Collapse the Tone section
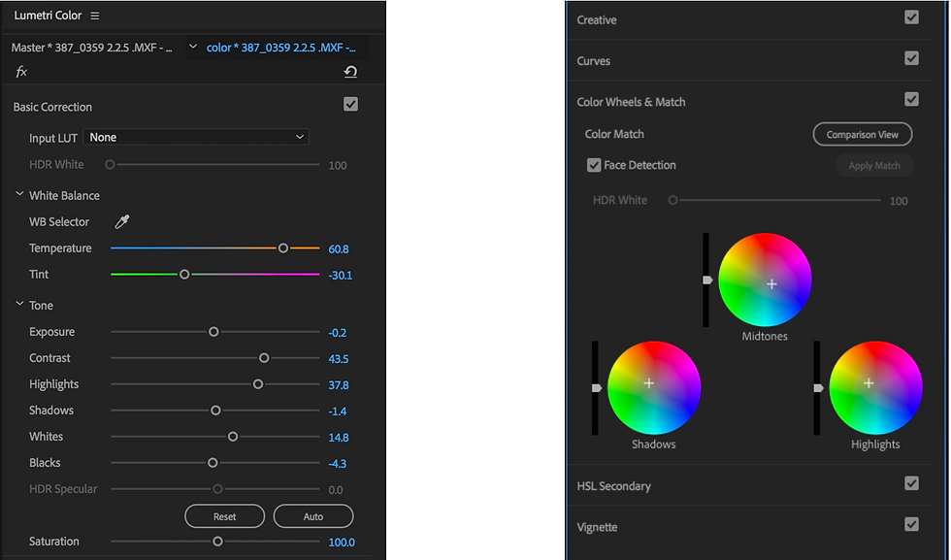Viewport: 951px width, 560px height. [19, 305]
